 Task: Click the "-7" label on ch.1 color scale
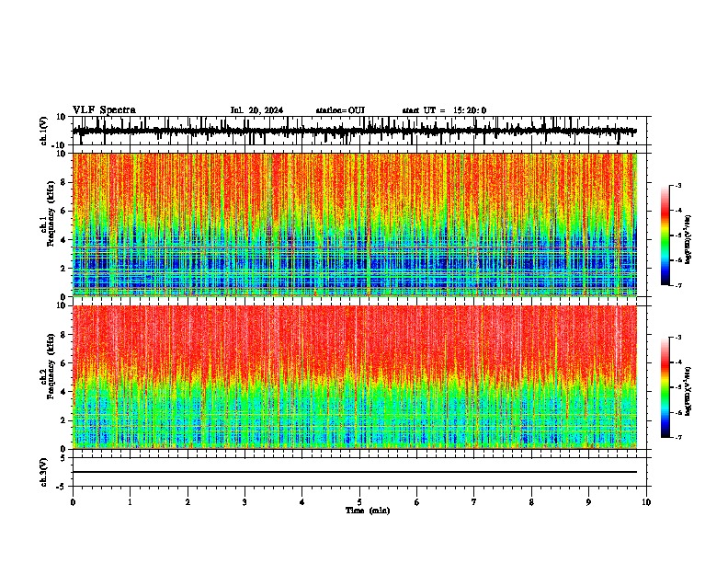click(x=677, y=285)
